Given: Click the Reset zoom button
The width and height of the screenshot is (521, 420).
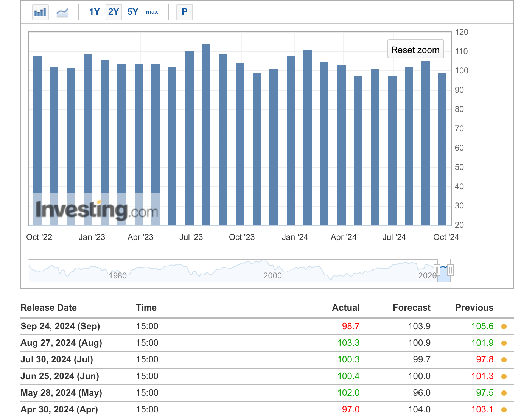Looking at the screenshot, I should 415,49.
